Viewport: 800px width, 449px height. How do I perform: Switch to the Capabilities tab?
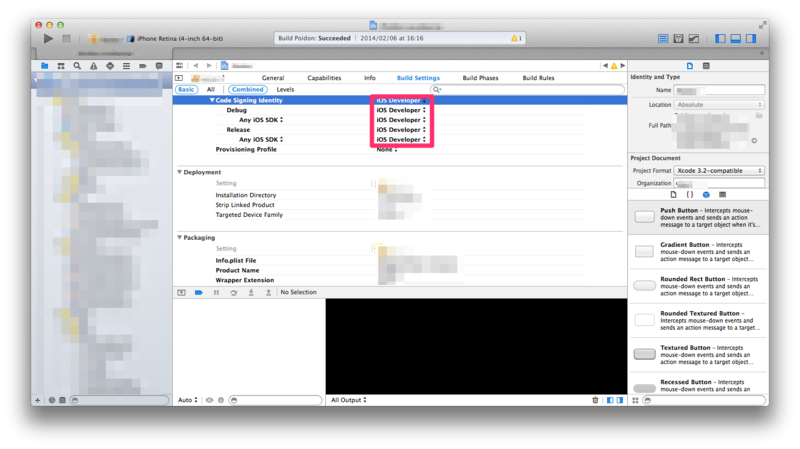[324, 78]
